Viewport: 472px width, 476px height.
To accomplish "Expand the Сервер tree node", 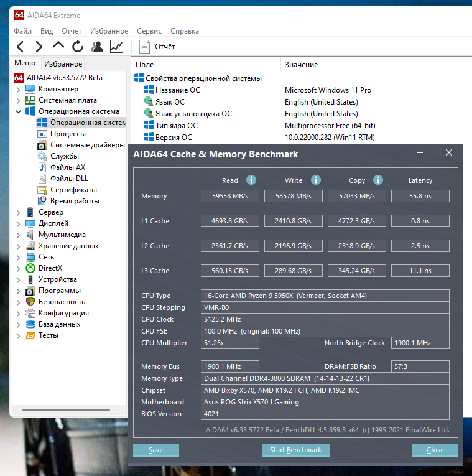I will pyautogui.click(x=18, y=213).
